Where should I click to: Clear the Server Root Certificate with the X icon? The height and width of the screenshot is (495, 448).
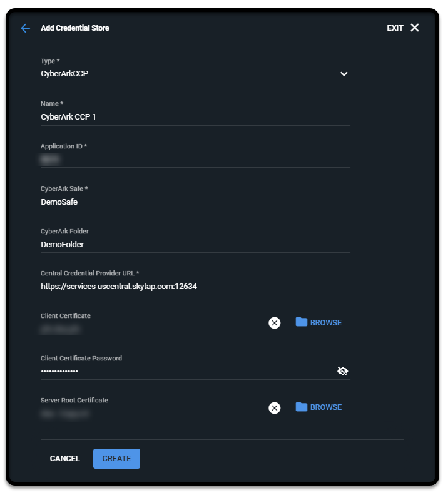[x=274, y=408]
